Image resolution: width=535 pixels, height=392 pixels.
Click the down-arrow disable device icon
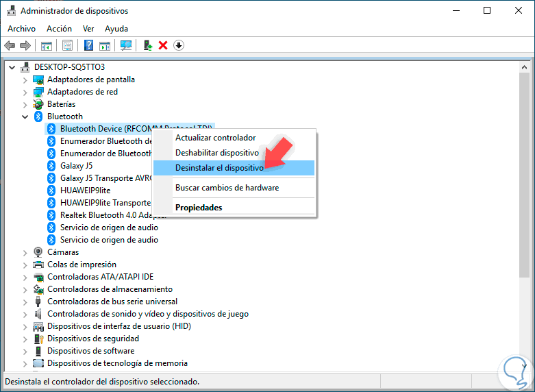click(179, 45)
